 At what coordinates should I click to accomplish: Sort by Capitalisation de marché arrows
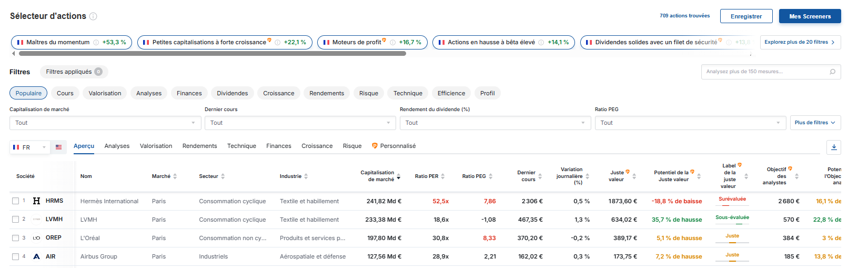398,176
